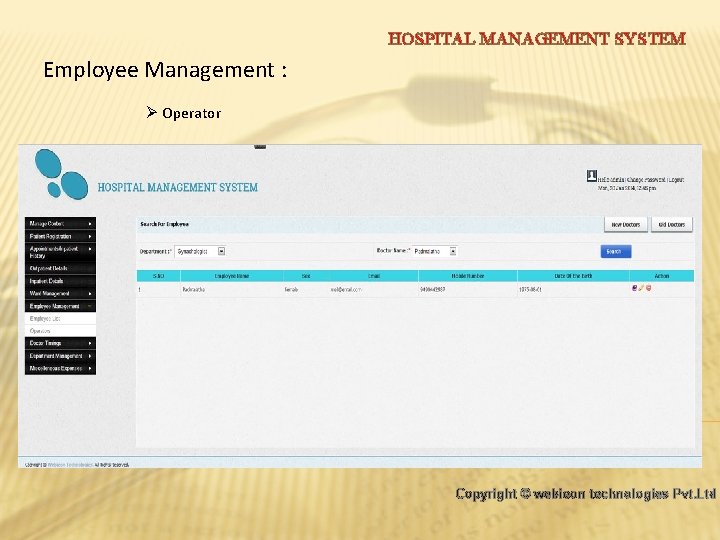
Task: Click the Employee Name column header
Action: (x=232, y=276)
